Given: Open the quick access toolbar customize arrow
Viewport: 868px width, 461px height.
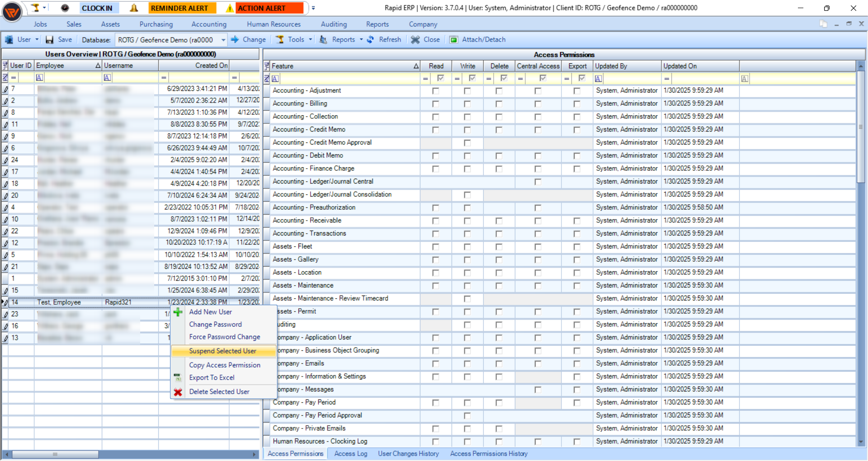Looking at the screenshot, I should click(x=313, y=8).
